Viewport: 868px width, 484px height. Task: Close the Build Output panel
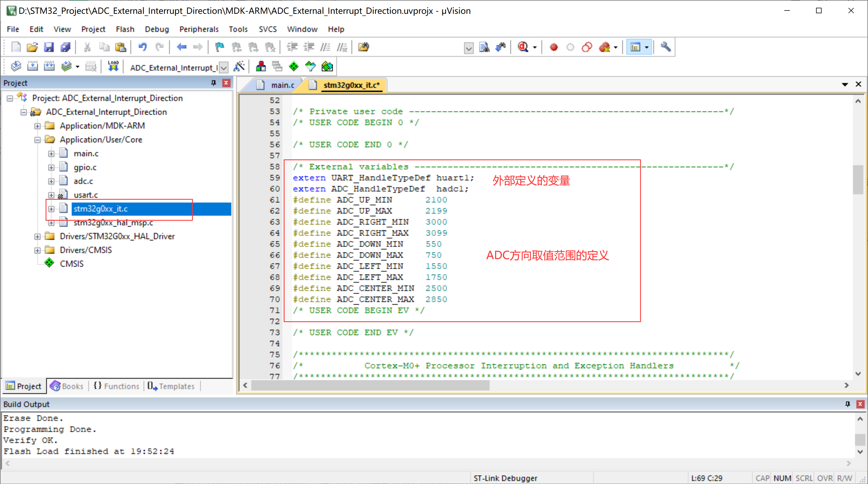tap(860, 404)
